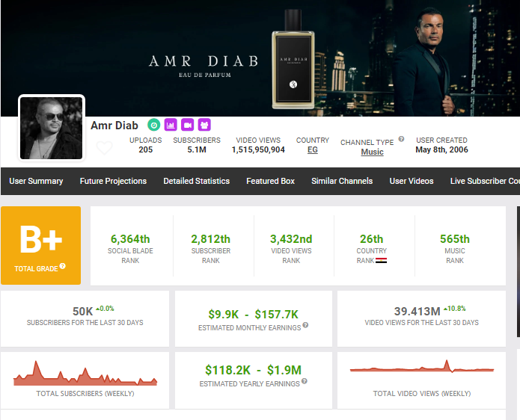Click the purple bar chart badge icon
The image size is (520, 420).
click(171, 125)
